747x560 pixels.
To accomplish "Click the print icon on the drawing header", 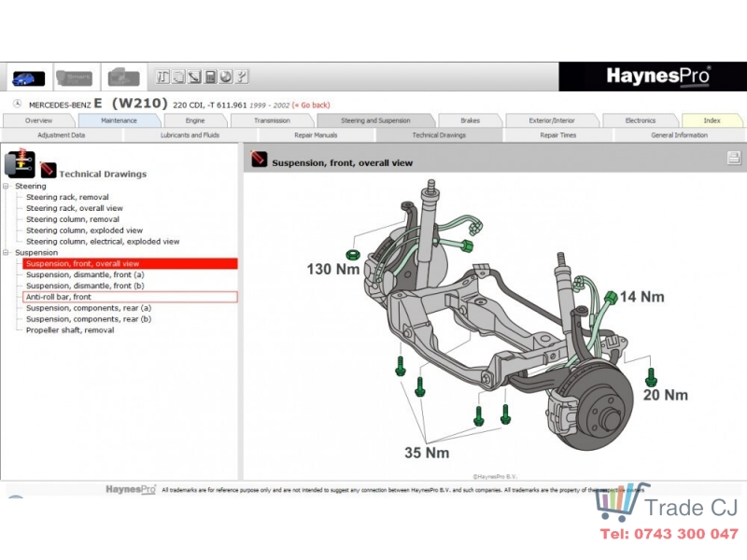I will (x=734, y=158).
